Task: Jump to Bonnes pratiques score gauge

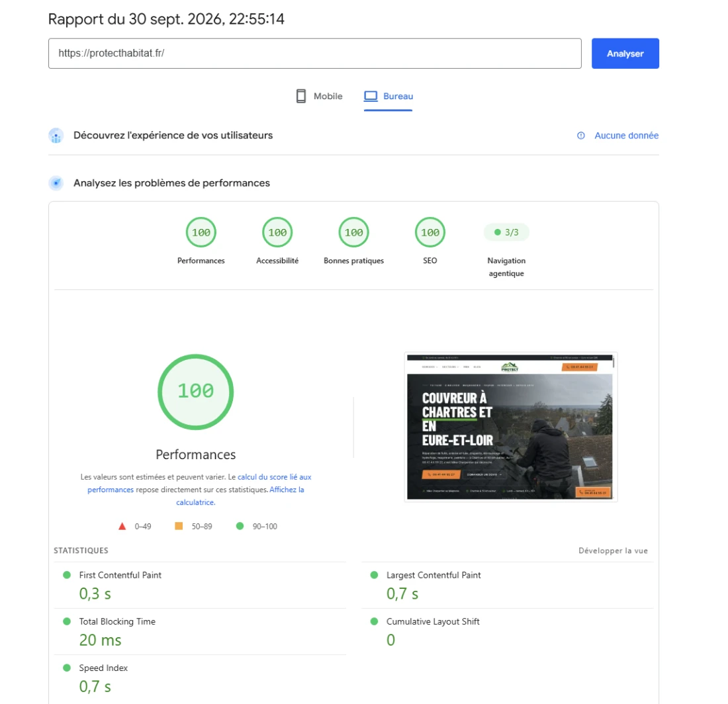Action: click(x=354, y=232)
